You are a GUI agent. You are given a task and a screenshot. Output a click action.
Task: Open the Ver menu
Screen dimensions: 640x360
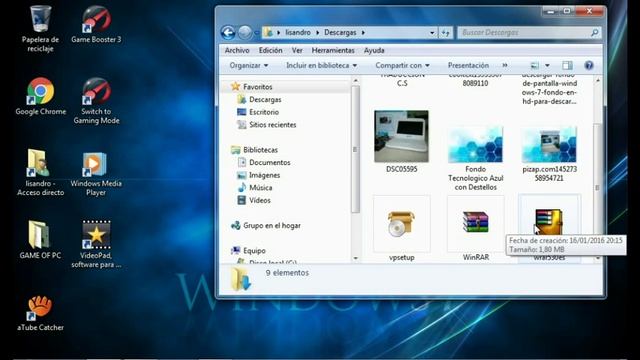[x=297, y=50]
